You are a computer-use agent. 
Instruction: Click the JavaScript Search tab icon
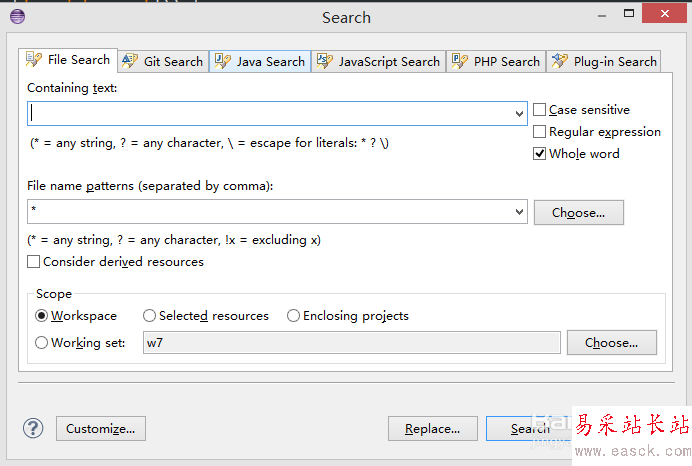click(324, 61)
